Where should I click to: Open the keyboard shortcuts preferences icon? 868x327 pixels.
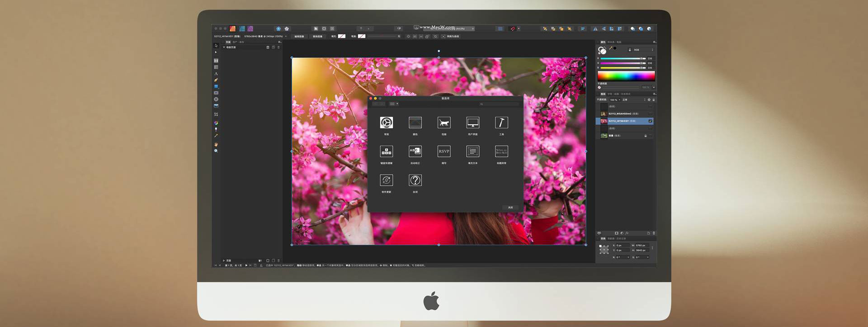pyautogui.click(x=386, y=151)
